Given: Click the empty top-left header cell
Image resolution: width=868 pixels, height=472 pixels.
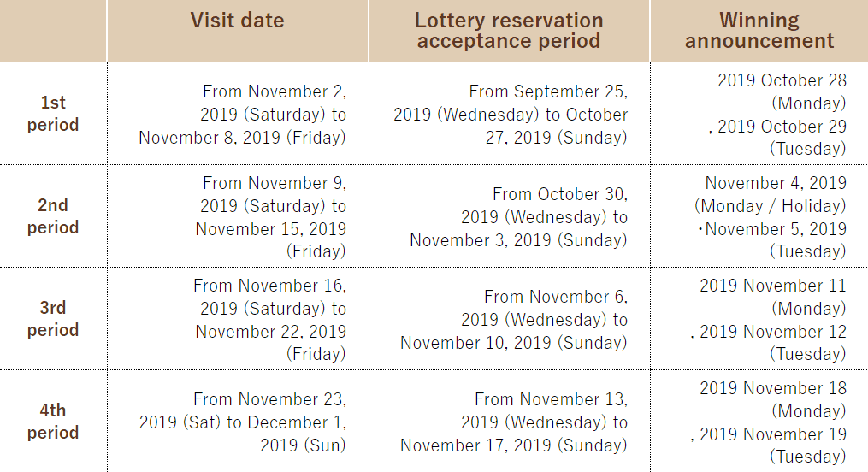Looking at the screenshot, I should (53, 31).
